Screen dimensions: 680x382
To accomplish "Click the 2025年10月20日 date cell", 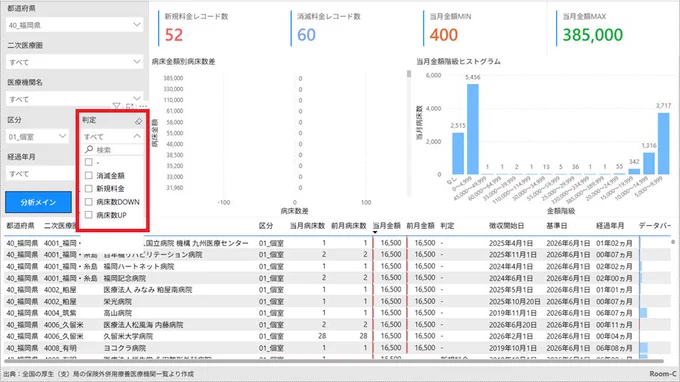I will click(x=515, y=301).
